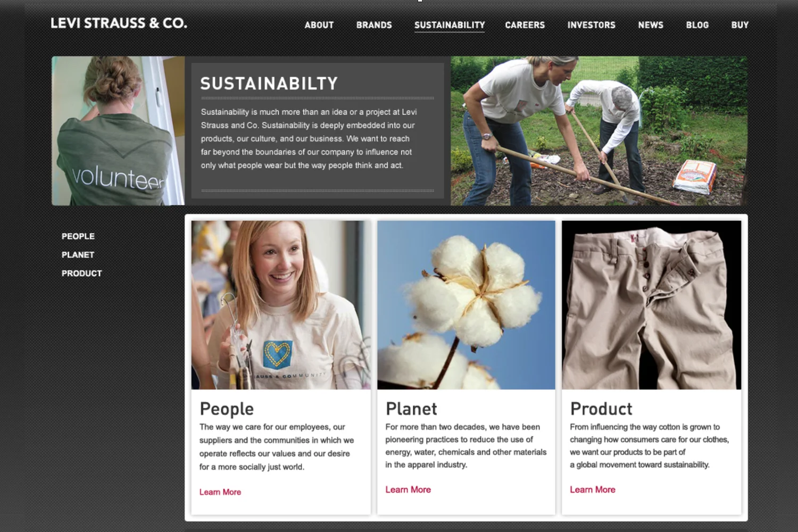Click the Levi Strauss & Co. logo
The image size is (798, 532).
click(x=119, y=23)
